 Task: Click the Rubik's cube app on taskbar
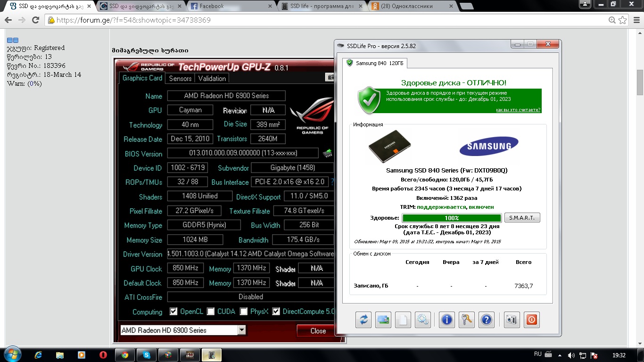click(168, 355)
